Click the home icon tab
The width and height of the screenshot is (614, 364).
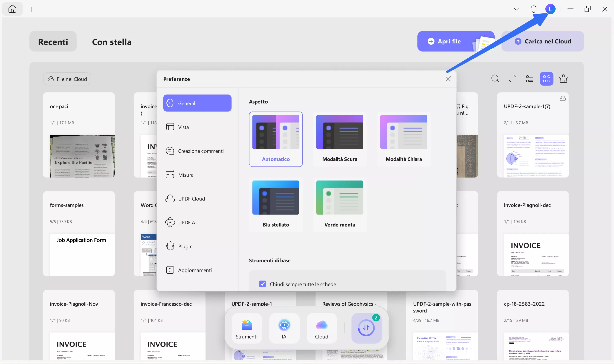[12, 9]
